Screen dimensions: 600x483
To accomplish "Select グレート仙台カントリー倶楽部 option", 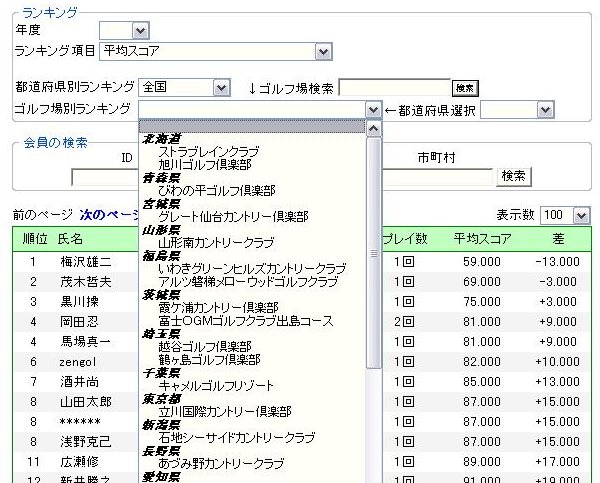I will point(233,217).
